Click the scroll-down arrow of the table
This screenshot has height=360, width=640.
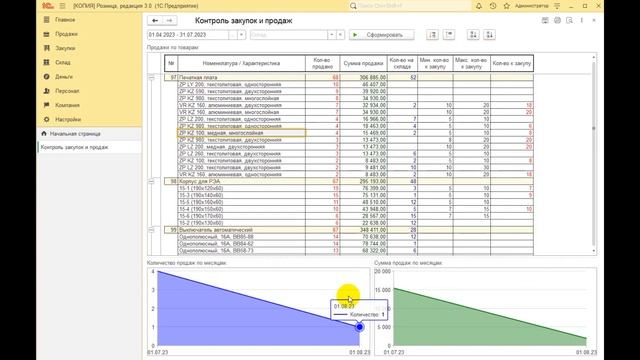pyautogui.click(x=593, y=251)
